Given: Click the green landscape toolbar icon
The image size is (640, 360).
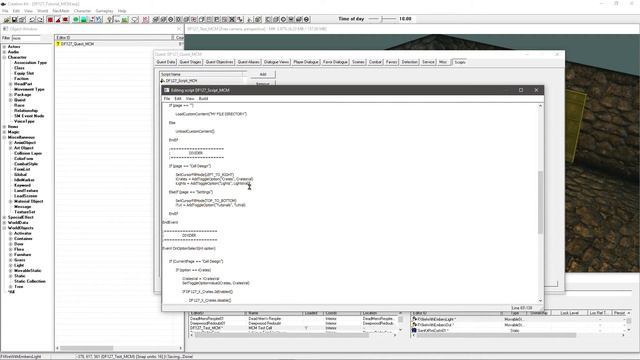Looking at the screenshot, I should (125, 19).
